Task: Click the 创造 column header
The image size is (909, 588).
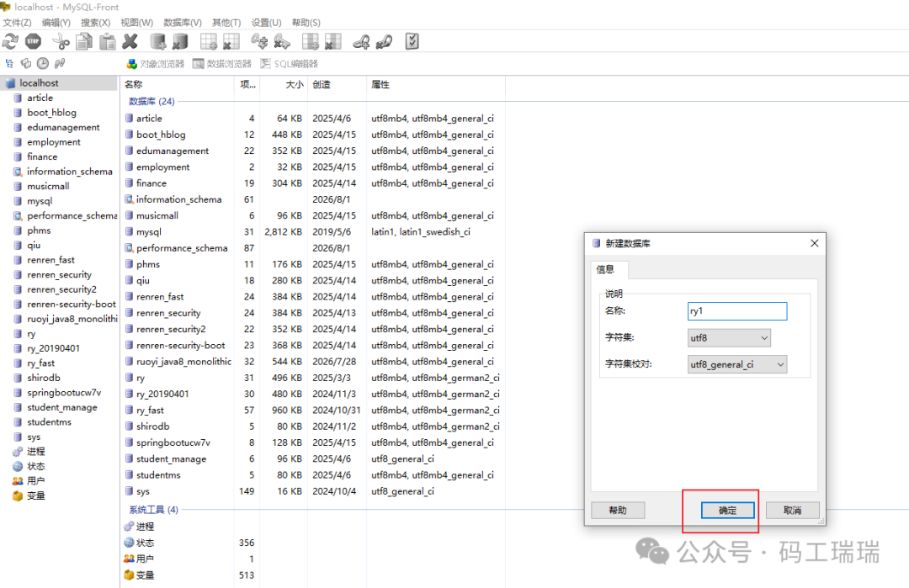Action: pyautogui.click(x=337, y=85)
